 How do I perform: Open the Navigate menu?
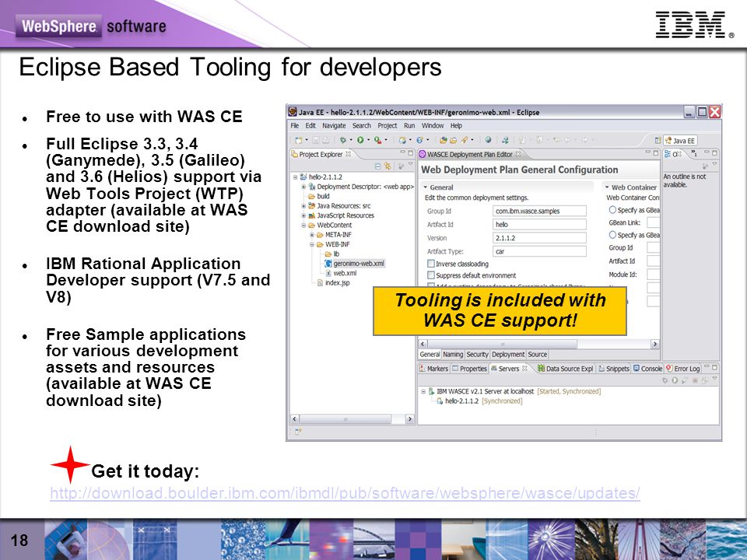click(334, 126)
